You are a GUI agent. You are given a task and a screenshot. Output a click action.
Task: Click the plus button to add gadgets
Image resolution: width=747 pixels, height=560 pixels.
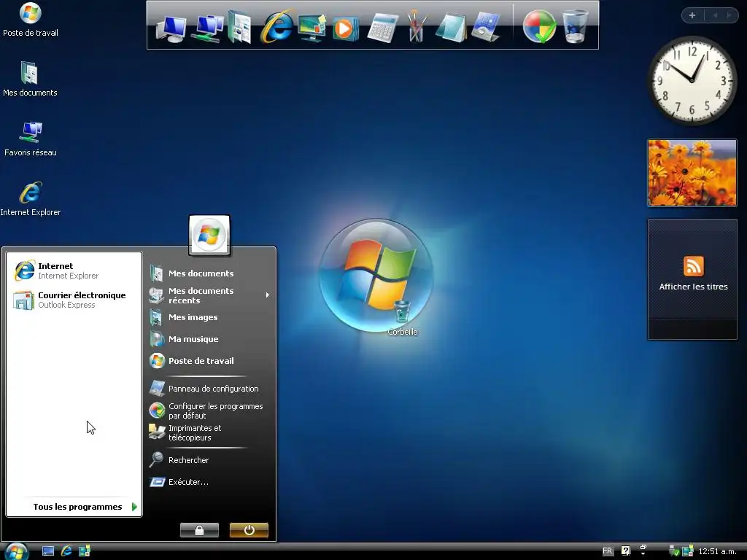pyautogui.click(x=692, y=15)
